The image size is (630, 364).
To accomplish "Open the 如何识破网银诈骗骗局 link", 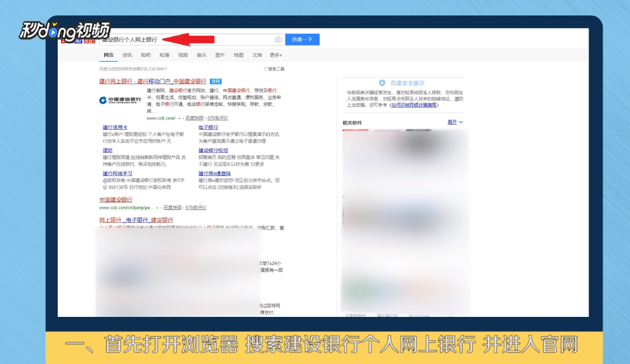I will tap(414, 105).
